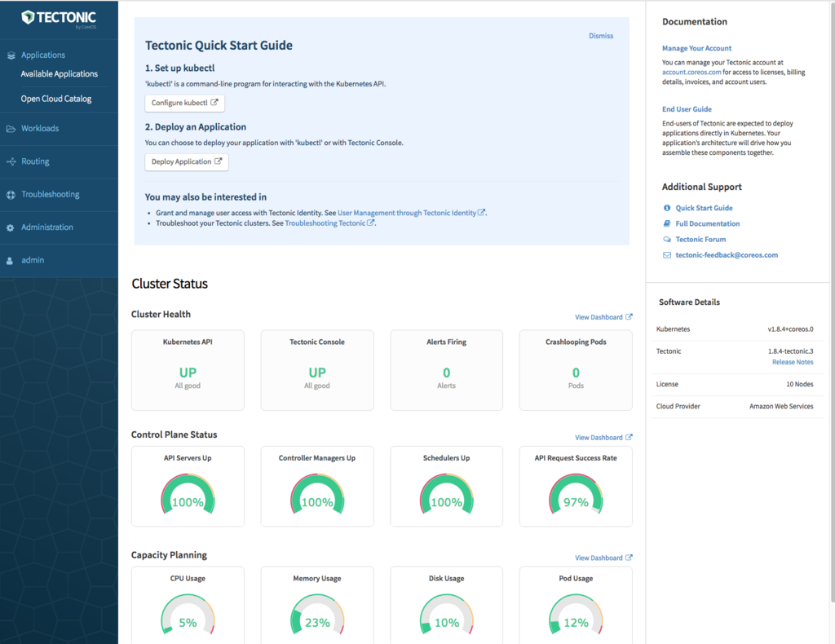Click the external-link icon beside Cluster Health dashboard link

630,316
